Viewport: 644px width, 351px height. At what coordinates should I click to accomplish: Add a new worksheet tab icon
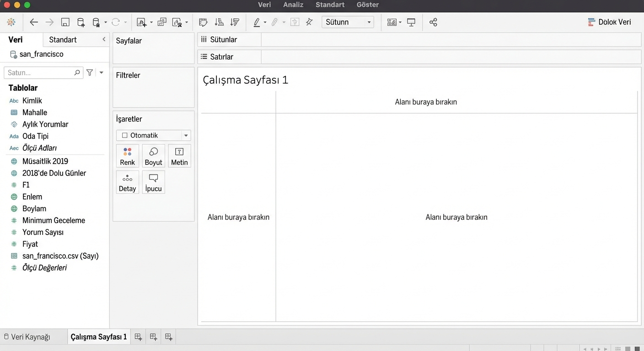(x=138, y=337)
